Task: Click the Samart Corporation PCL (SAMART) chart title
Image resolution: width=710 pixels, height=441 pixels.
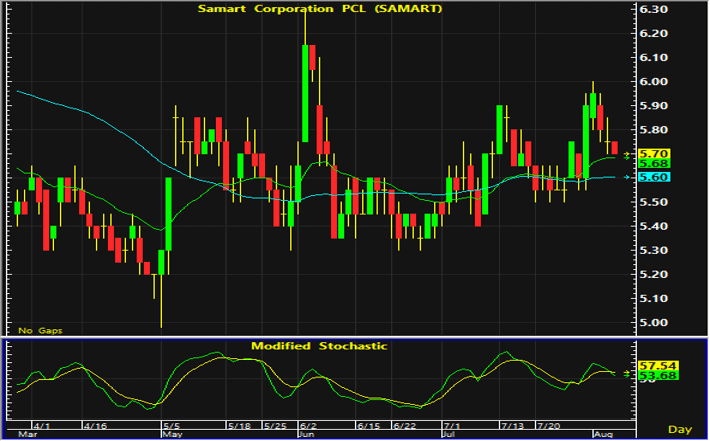Action: [320, 9]
